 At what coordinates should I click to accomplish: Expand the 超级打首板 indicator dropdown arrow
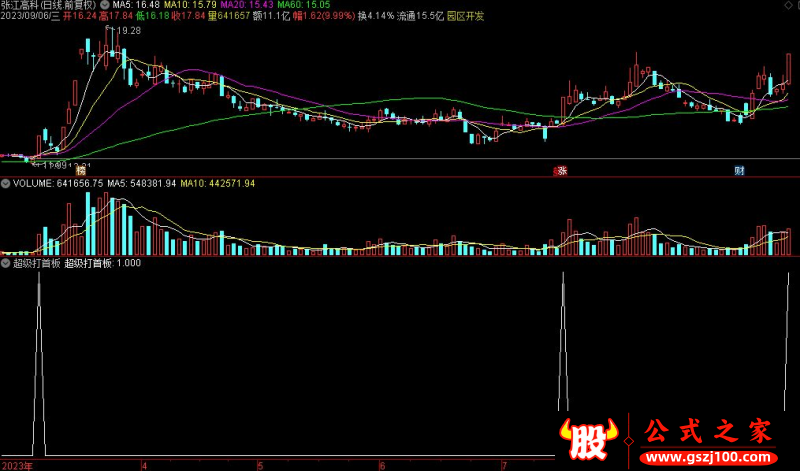[x=5, y=263]
